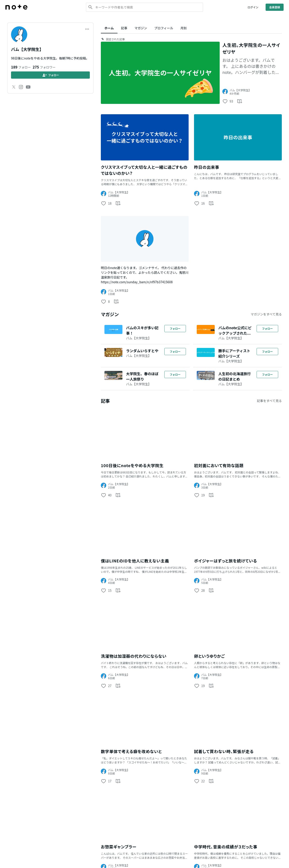Switch to the ホーム tab
The image size is (289, 868).
(x=109, y=28)
